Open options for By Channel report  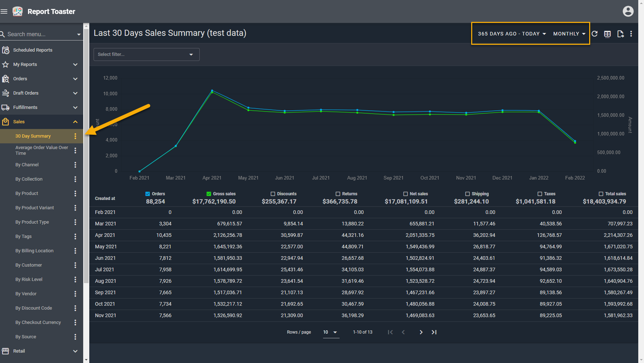[x=75, y=165]
